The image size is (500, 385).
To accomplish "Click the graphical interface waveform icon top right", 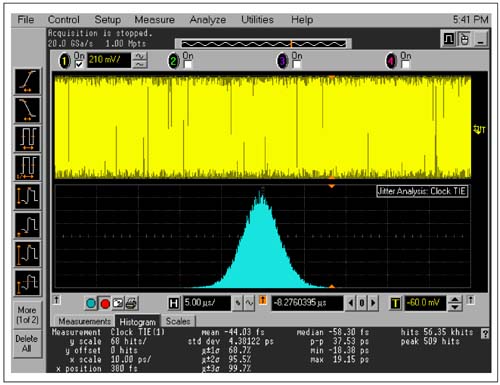I will 449,39.
